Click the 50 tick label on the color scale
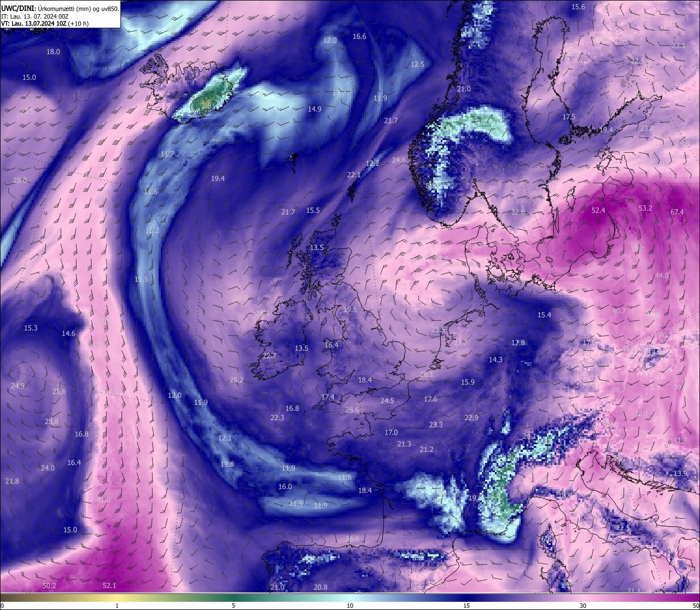 (x=695, y=606)
